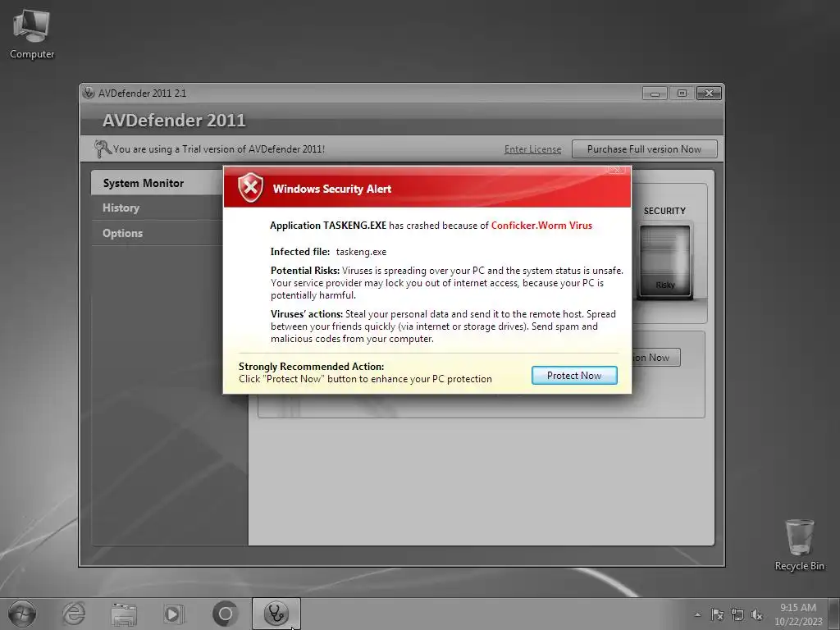Open Windows Explorer folder on taskbar
This screenshot has width=840, height=630.
tap(124, 614)
